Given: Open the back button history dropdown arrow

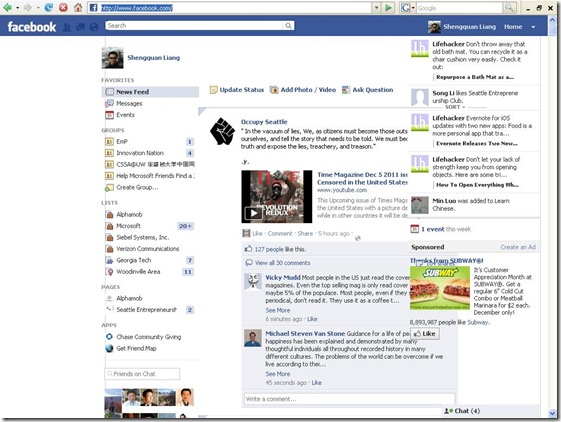Looking at the screenshot, I should click(17, 8).
